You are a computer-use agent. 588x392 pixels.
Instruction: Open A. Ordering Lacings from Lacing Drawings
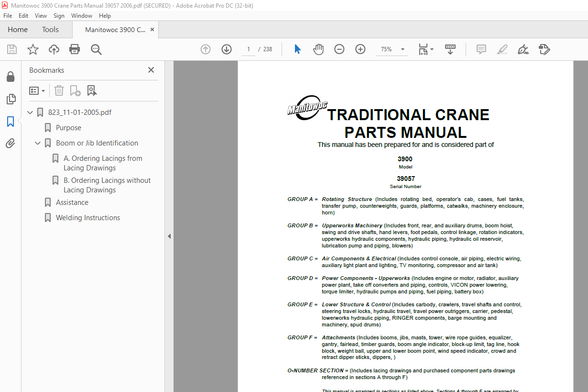point(103,163)
